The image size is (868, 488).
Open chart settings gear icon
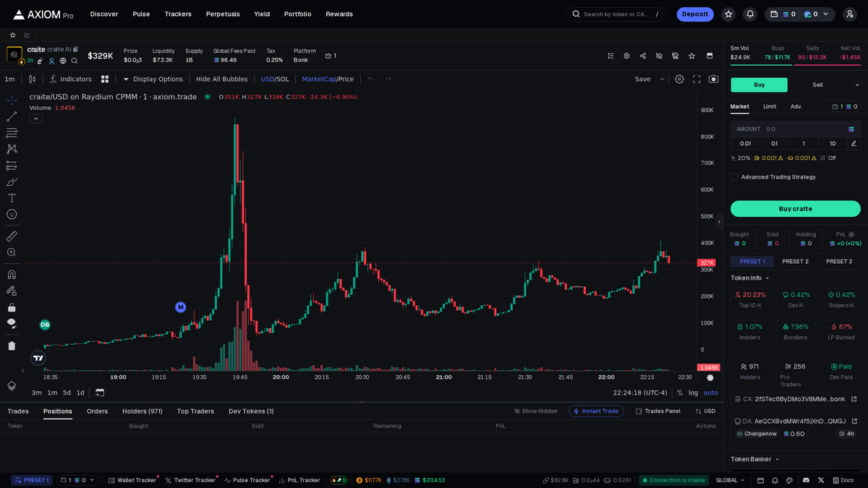[679, 79]
